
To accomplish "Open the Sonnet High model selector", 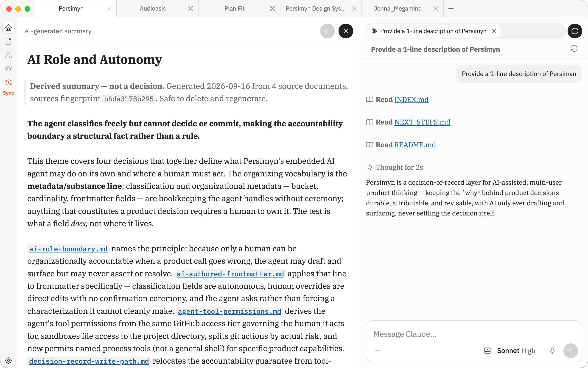I will coord(516,351).
